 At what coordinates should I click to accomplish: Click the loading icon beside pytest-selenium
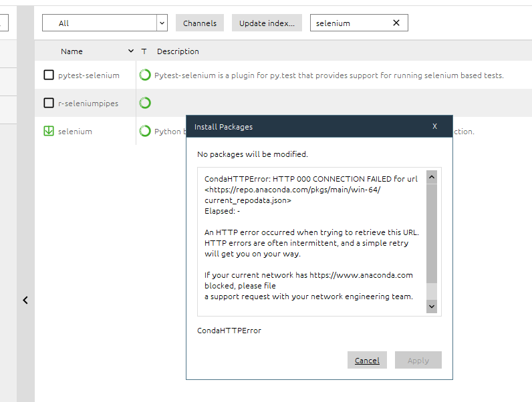click(145, 75)
